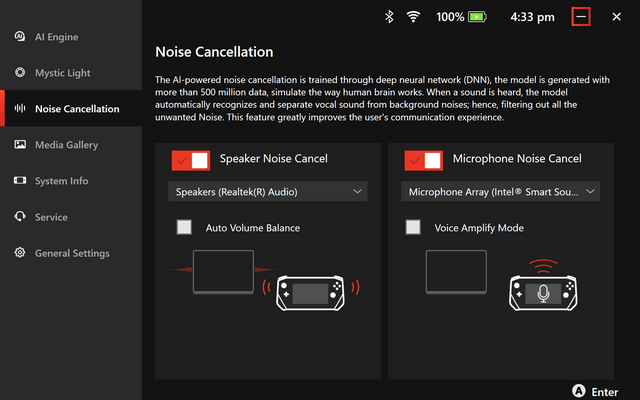Viewport: 640px width, 400px height.
Task: Go to the Mystic Light section
Action: coord(71,72)
